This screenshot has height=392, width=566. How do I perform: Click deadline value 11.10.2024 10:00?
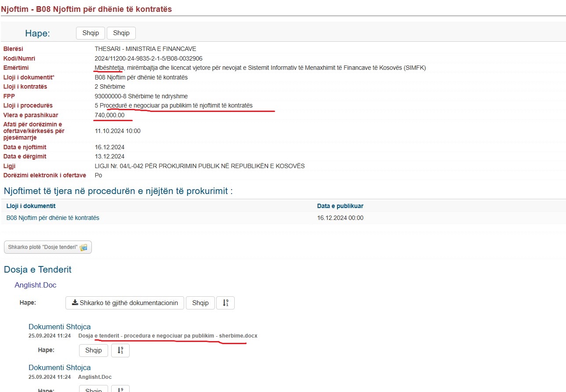coord(118,131)
